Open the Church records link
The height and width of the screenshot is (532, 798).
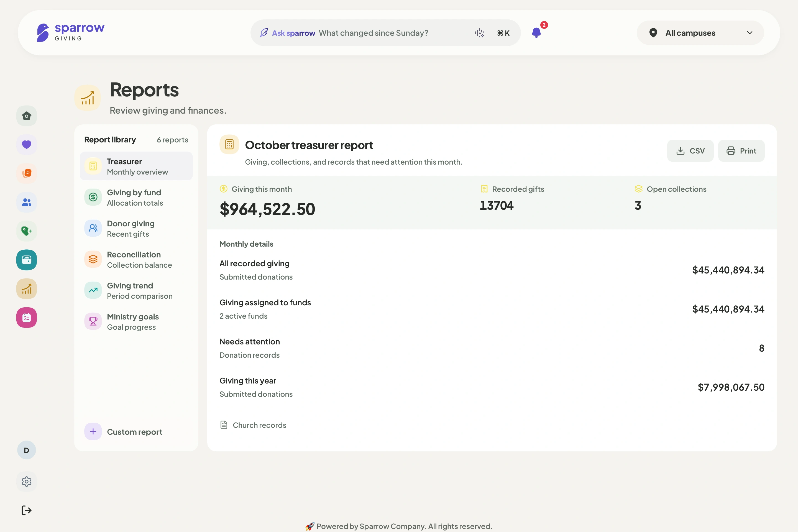253,425
